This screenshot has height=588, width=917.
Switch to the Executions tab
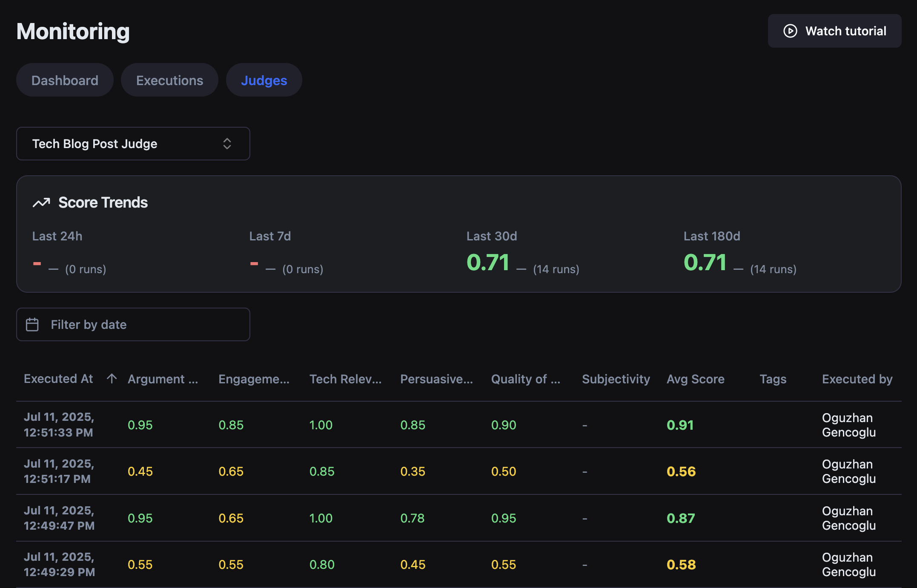pyautogui.click(x=169, y=80)
